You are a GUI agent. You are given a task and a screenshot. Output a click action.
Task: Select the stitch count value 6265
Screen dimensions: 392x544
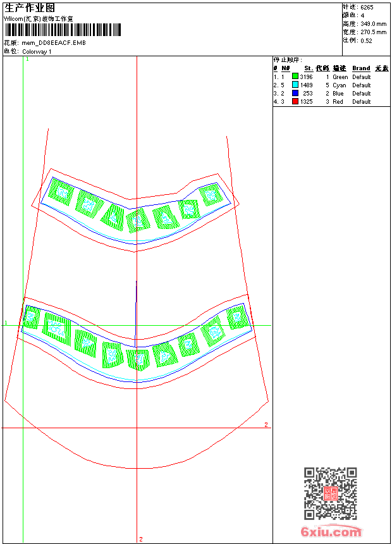pyautogui.click(x=367, y=8)
